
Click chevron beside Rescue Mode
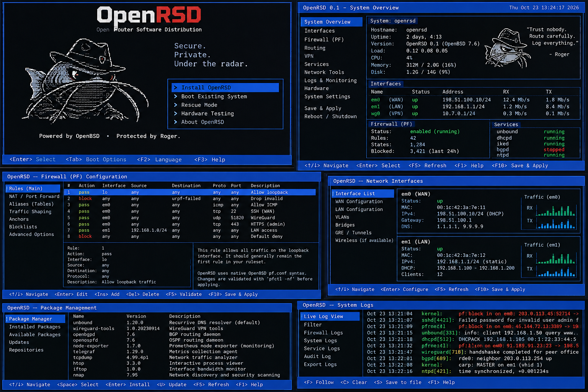pyautogui.click(x=176, y=105)
